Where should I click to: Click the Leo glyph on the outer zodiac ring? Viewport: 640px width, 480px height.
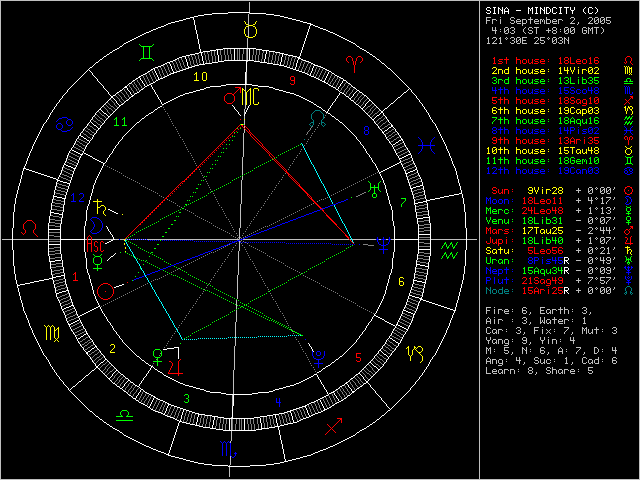pos(30,228)
